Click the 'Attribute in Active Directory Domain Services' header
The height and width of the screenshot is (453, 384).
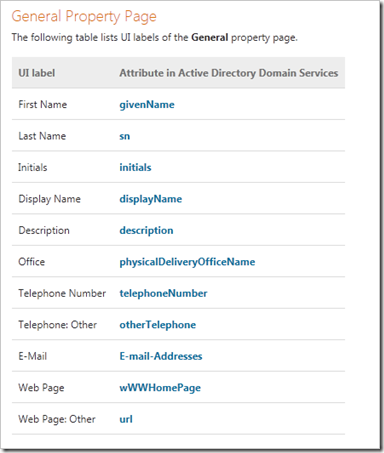[x=229, y=73]
